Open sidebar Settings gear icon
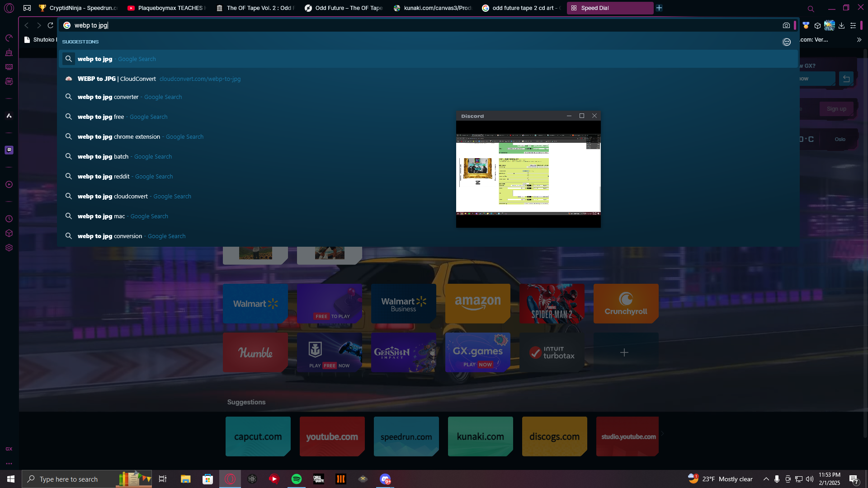The height and width of the screenshot is (488, 868). point(9,248)
